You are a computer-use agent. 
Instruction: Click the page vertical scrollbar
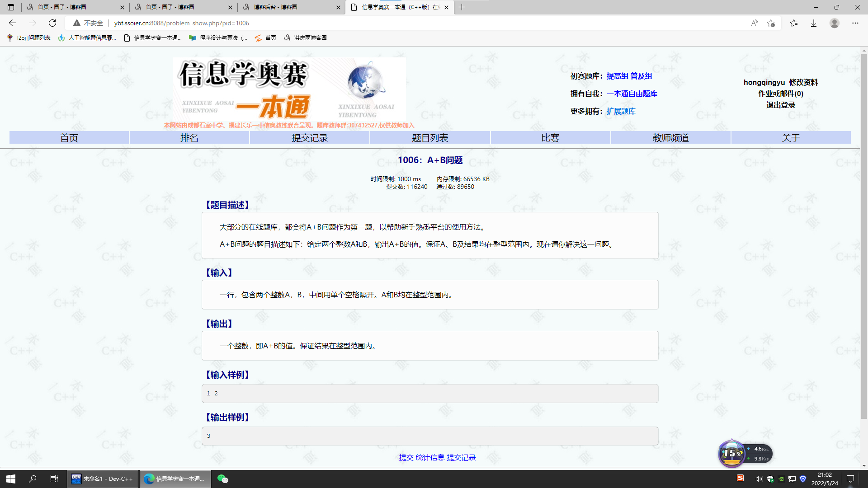point(864,235)
